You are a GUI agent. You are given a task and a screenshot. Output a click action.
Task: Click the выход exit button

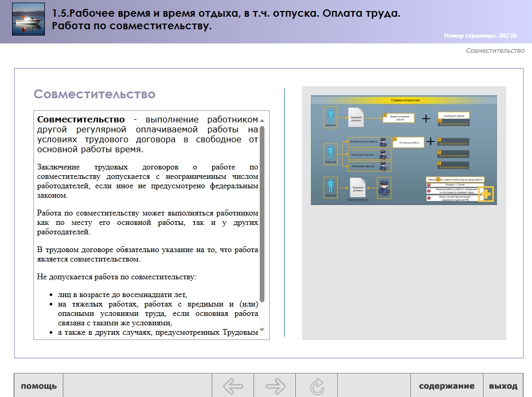tap(503, 386)
